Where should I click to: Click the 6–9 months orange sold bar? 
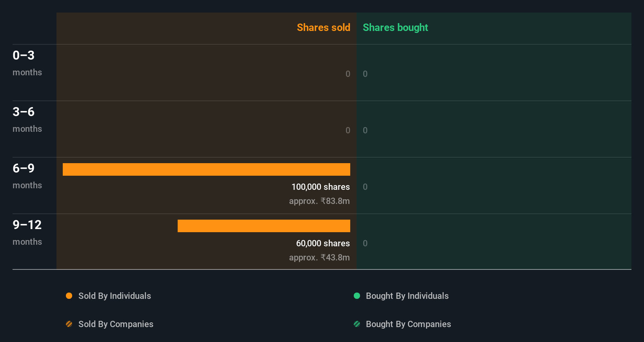(x=206, y=169)
